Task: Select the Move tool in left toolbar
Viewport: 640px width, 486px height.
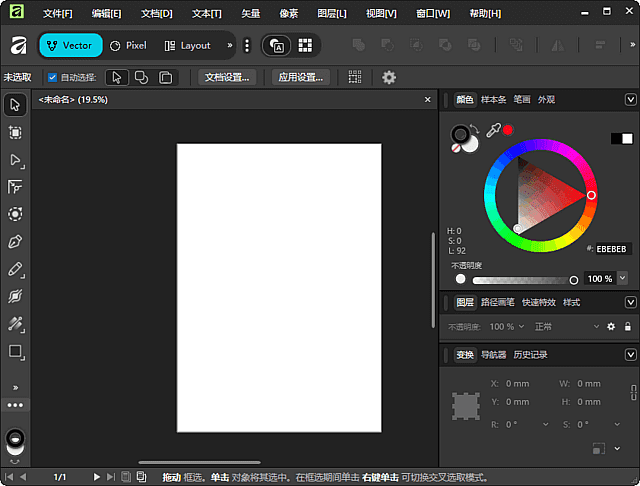Action: pos(15,105)
